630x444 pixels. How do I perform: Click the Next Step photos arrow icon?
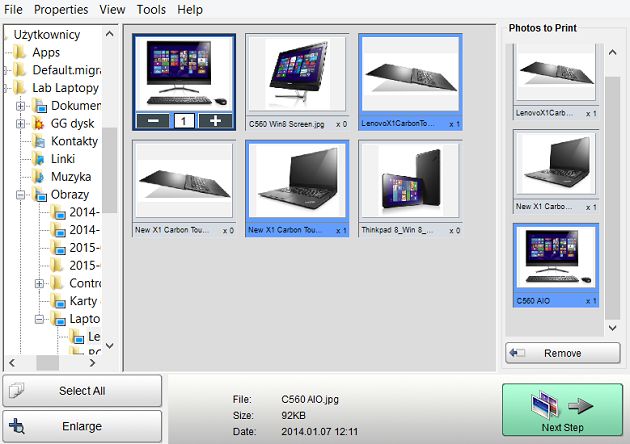562,406
